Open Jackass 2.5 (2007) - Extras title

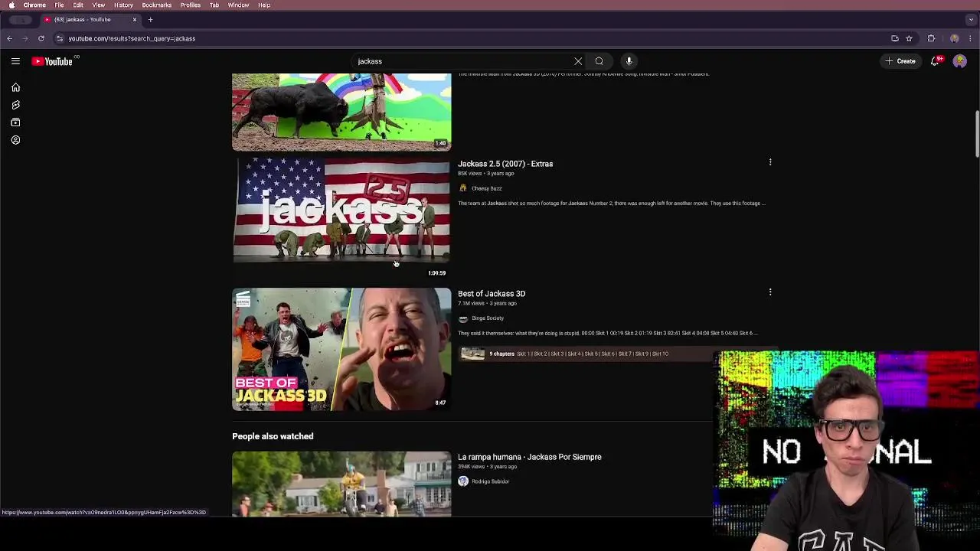[x=505, y=164]
